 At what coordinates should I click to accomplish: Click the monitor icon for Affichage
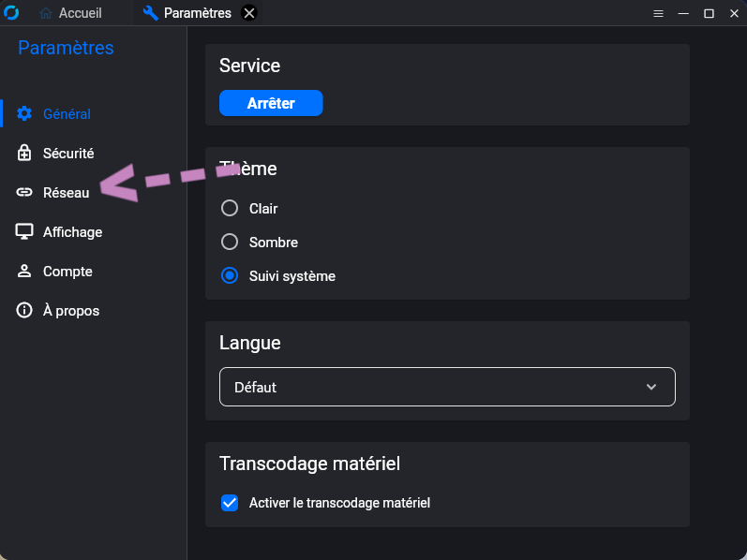(x=24, y=232)
